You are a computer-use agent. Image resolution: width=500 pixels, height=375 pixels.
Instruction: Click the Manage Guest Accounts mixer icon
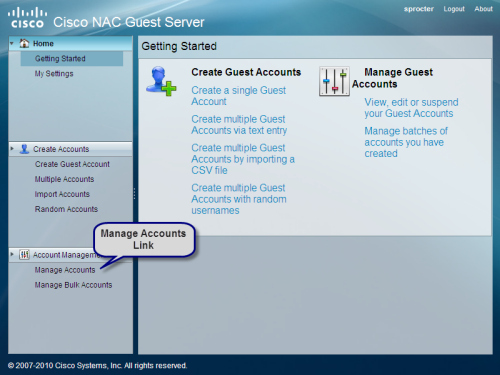tap(334, 81)
